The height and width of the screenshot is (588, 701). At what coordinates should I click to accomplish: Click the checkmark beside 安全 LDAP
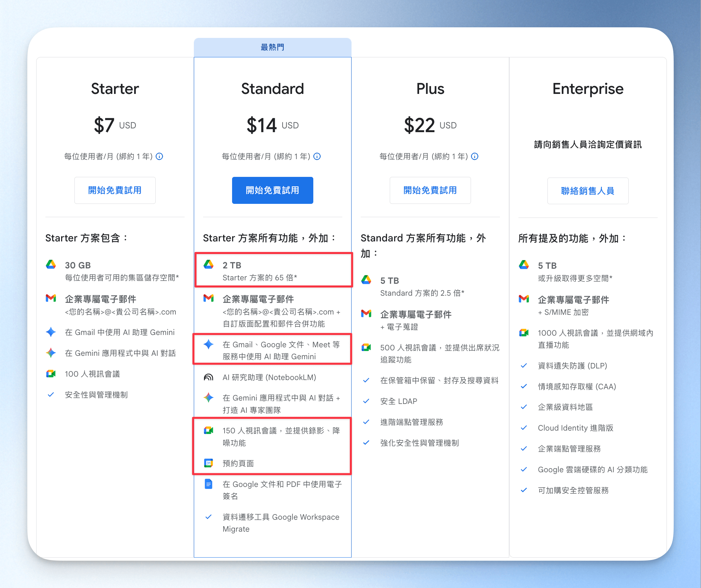(366, 401)
